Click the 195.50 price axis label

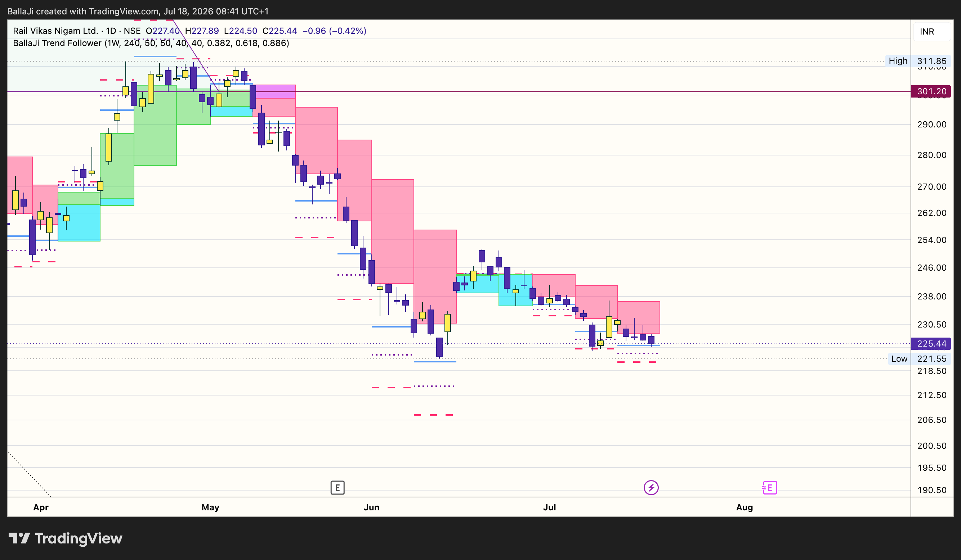pyautogui.click(x=931, y=468)
